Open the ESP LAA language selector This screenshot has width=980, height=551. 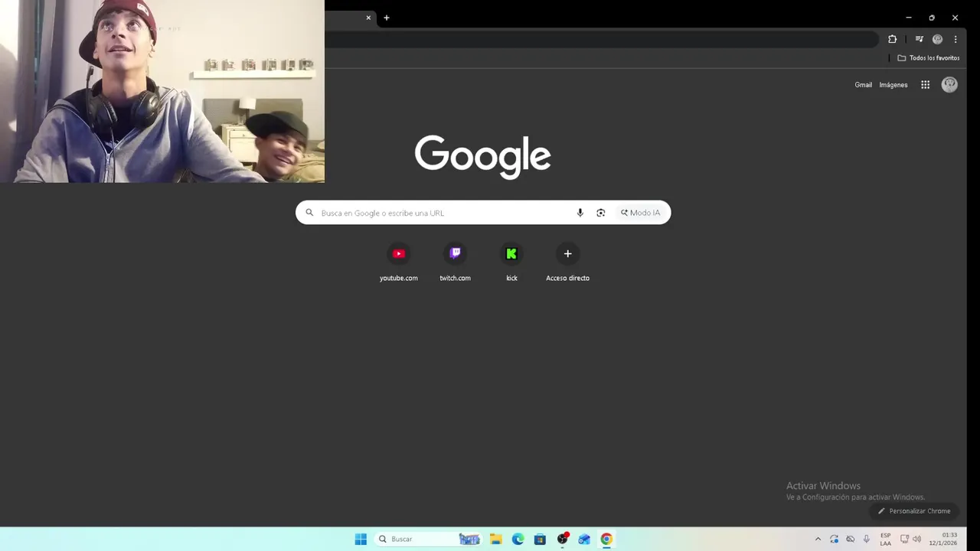885,539
